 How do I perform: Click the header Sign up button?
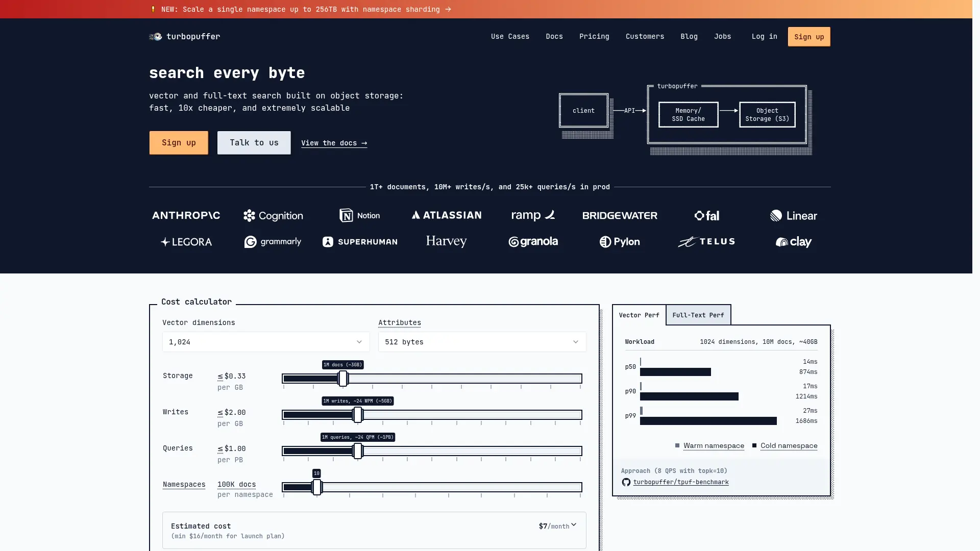point(809,37)
